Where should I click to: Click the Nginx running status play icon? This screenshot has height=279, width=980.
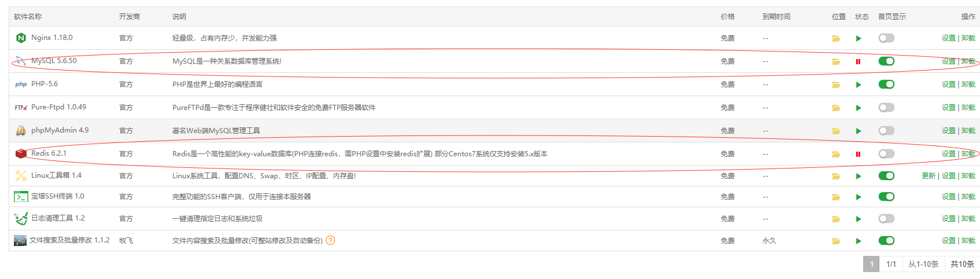pyautogui.click(x=859, y=39)
